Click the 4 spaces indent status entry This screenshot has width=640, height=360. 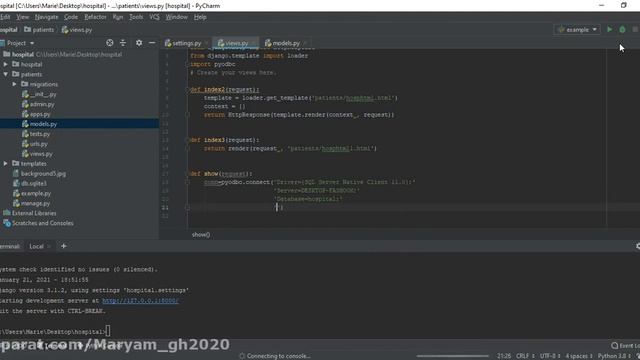tap(579, 356)
